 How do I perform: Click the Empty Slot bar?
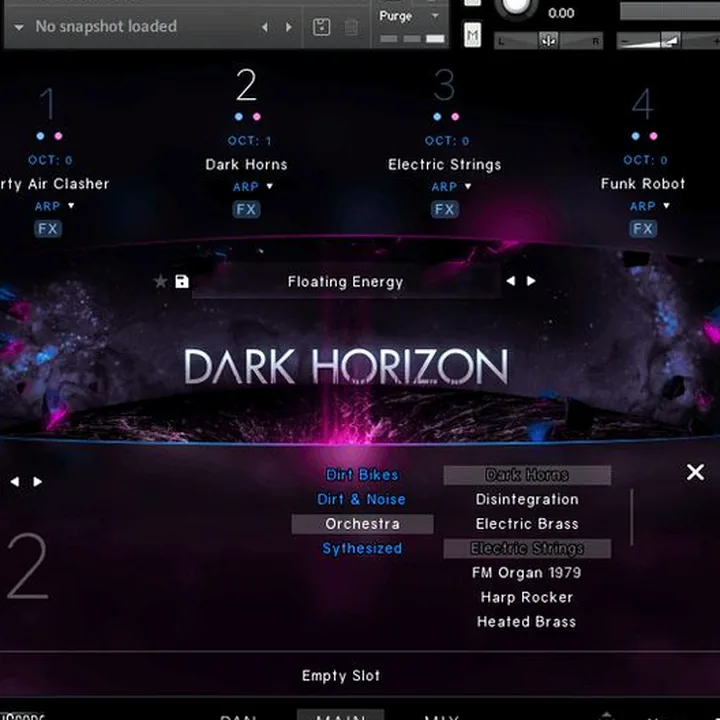tap(341, 675)
